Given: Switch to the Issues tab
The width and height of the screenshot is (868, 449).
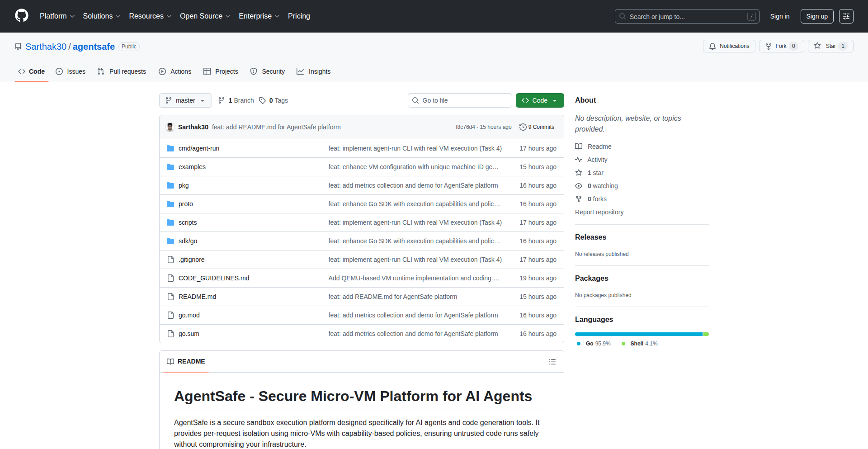Looking at the screenshot, I should click(71, 71).
